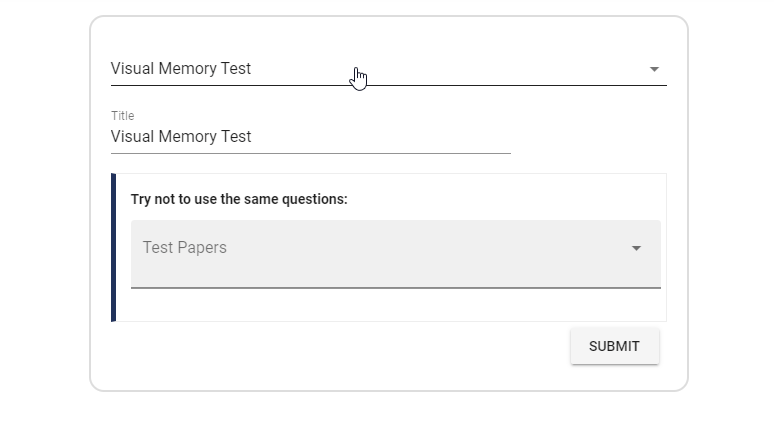Click blank space in the top selector before the arrow

(x=520, y=69)
